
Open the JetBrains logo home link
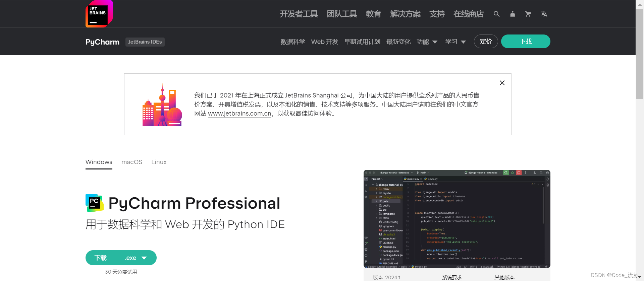pos(99,14)
